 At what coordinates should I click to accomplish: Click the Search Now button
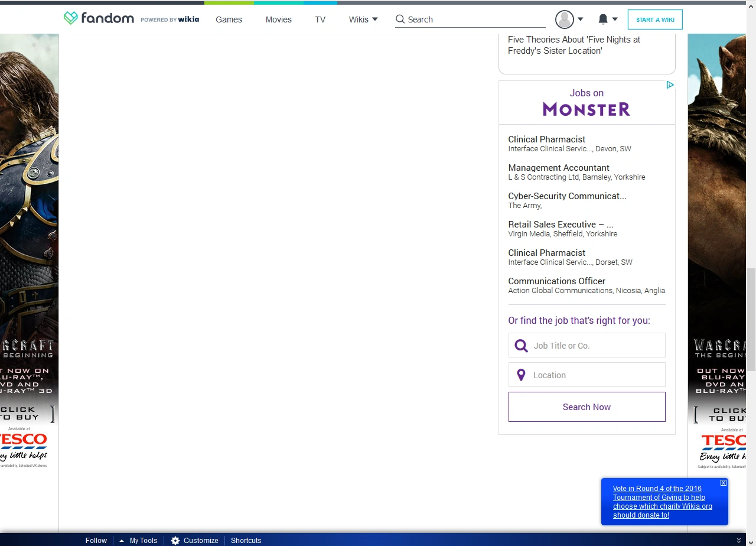tap(586, 407)
